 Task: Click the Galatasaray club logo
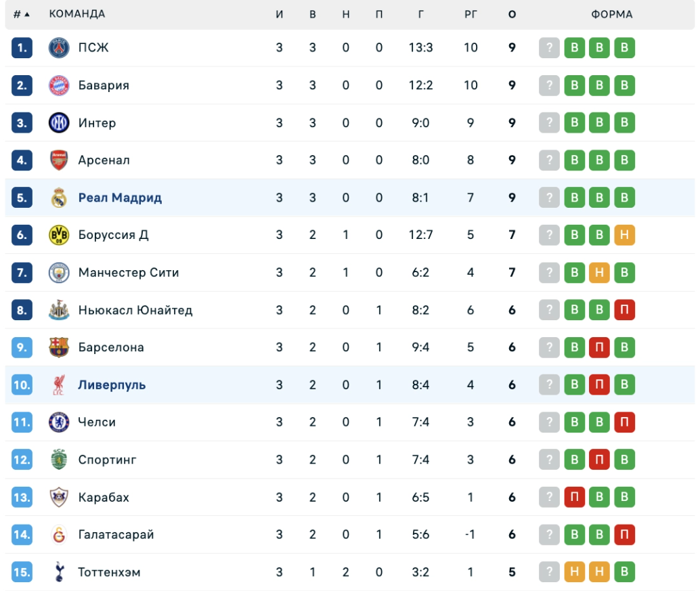[x=59, y=535]
